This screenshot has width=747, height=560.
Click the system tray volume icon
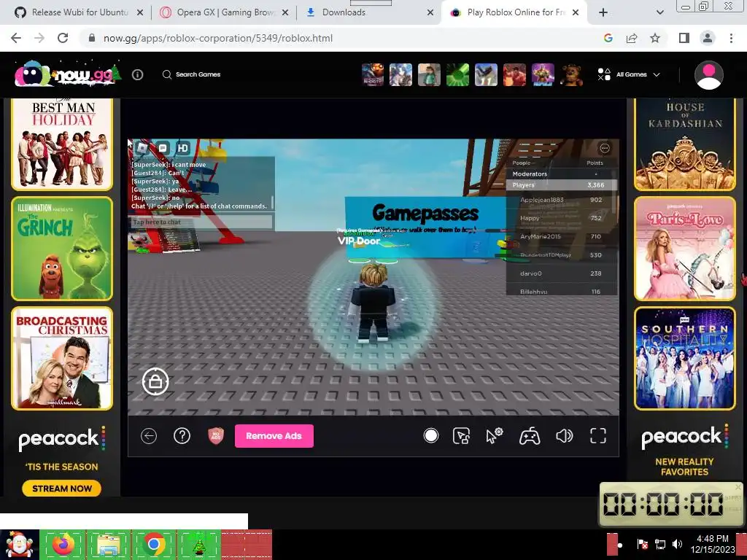(x=677, y=544)
